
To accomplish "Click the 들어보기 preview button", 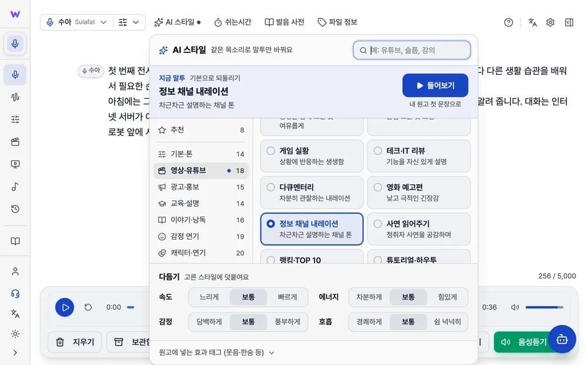I will tap(435, 85).
